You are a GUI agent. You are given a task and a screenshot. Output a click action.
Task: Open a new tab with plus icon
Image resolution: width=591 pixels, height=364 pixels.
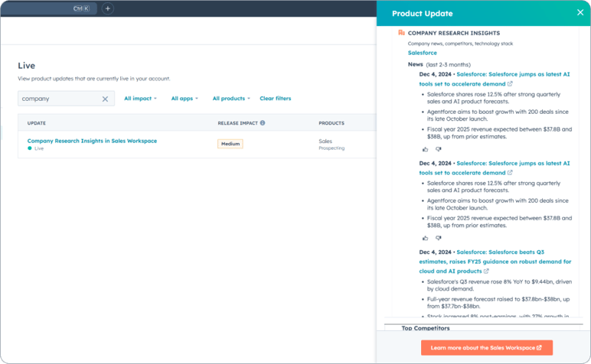coord(107,8)
